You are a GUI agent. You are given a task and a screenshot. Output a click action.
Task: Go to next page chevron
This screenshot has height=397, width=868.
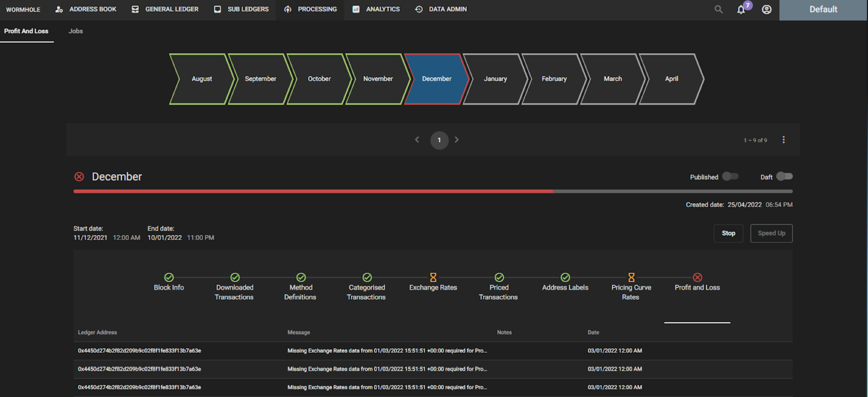[457, 140]
